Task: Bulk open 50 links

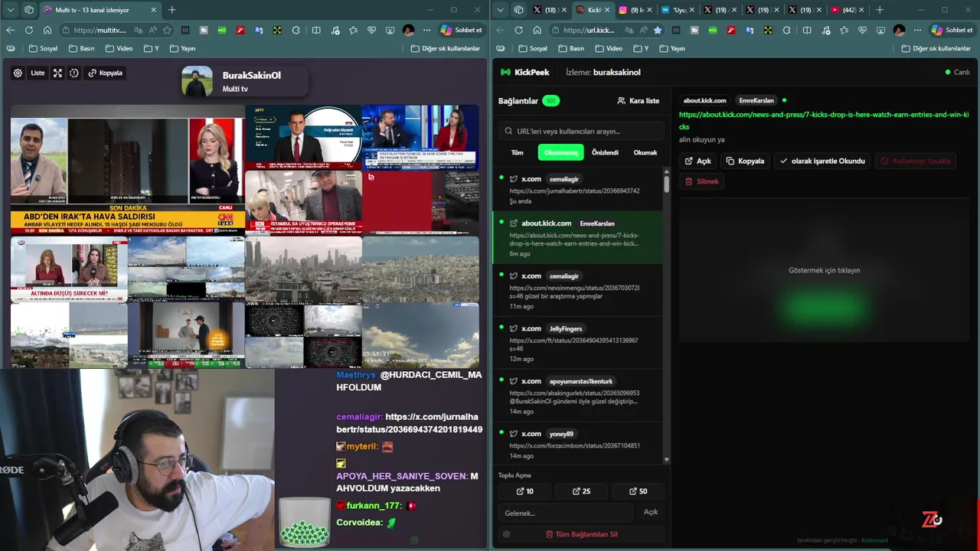Action: pyautogui.click(x=639, y=491)
